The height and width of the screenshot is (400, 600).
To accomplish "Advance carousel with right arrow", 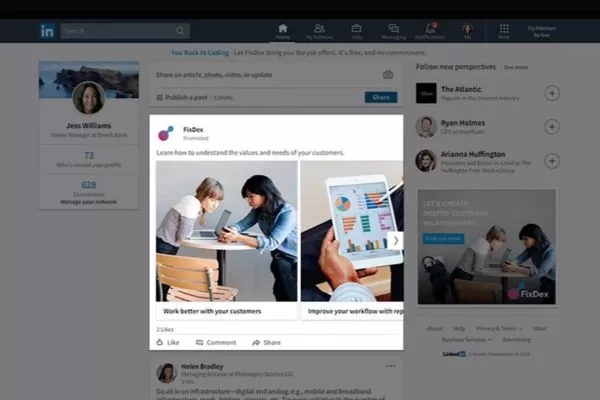I will [x=396, y=240].
